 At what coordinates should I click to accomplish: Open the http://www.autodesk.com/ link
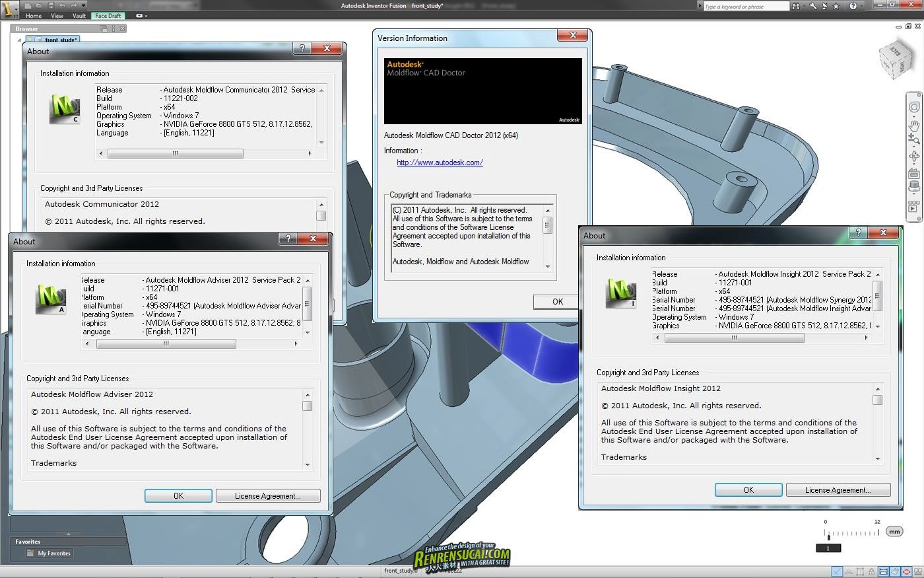coord(440,163)
